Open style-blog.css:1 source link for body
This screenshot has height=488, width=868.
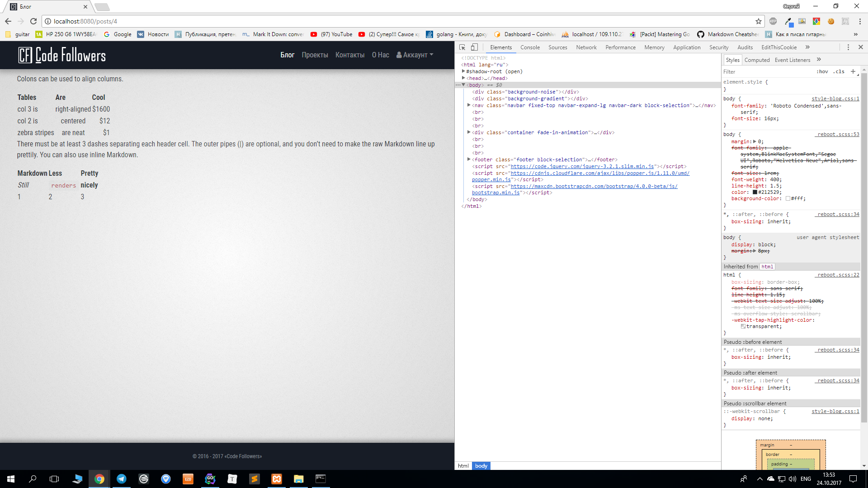click(x=835, y=99)
